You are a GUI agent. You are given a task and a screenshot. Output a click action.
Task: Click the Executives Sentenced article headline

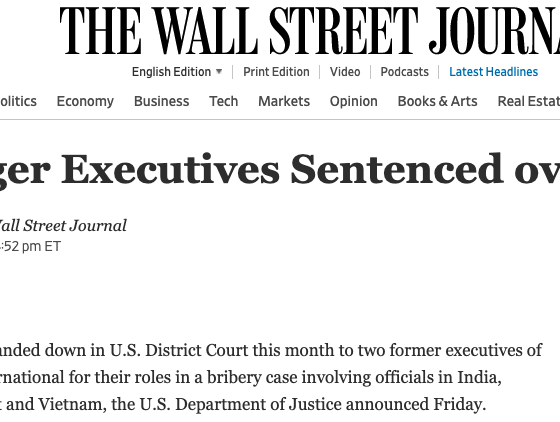tap(280, 171)
